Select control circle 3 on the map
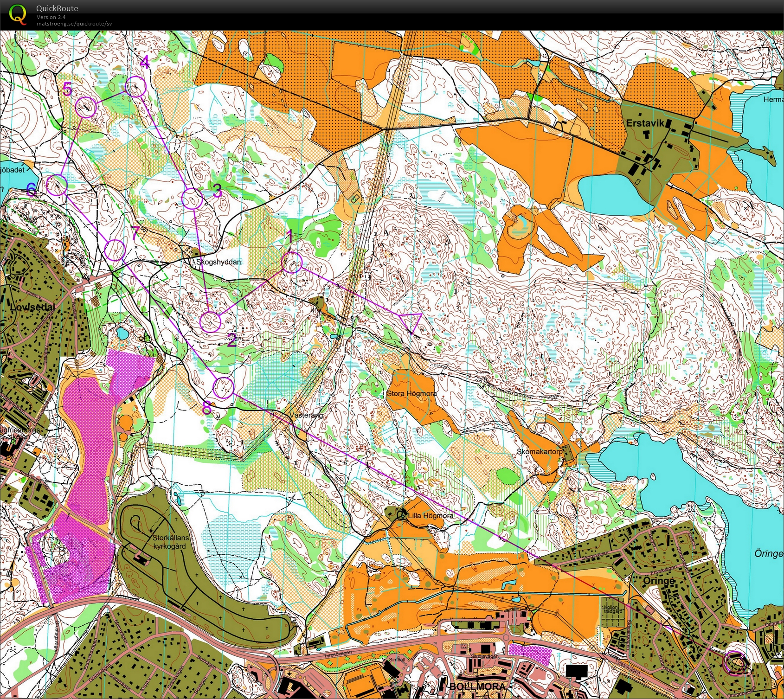 pos(192,199)
